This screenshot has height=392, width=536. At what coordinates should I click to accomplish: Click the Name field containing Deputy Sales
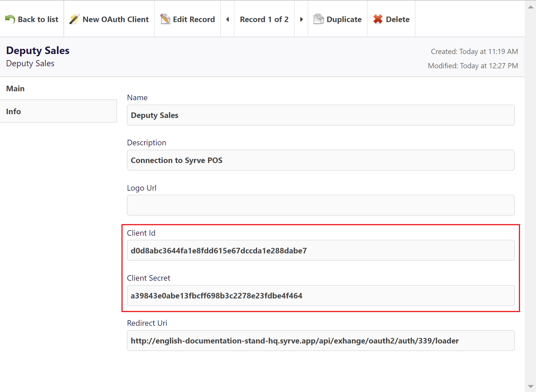(x=320, y=115)
